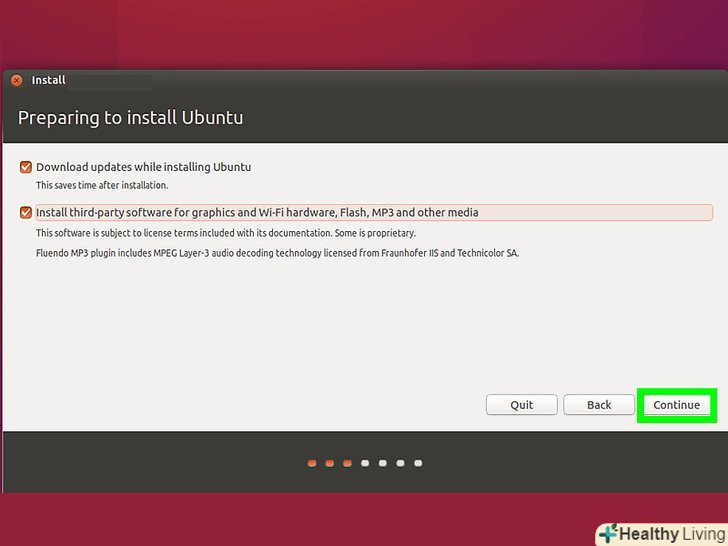This screenshot has height=546, width=728.
Task: Click the 'Download updates while installing Ubuntu' label
Action: (143, 167)
